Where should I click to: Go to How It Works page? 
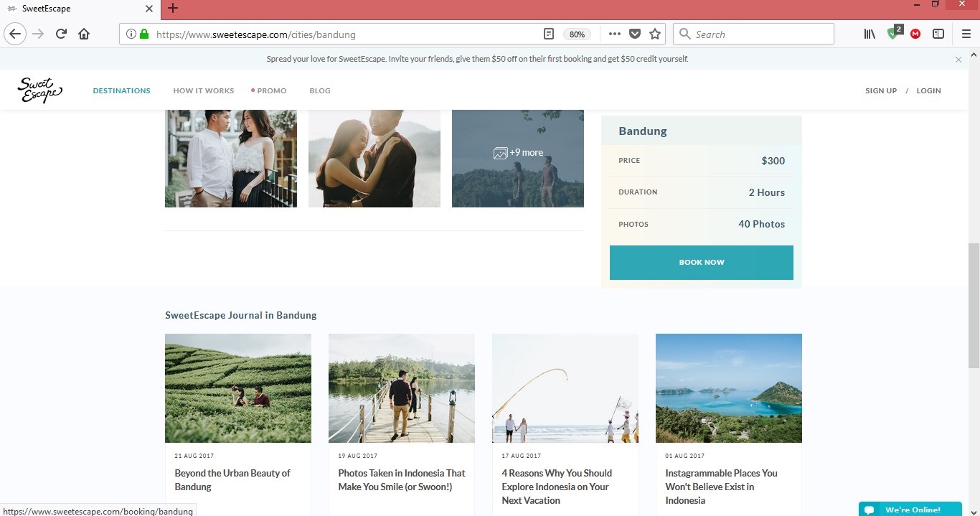click(x=204, y=91)
